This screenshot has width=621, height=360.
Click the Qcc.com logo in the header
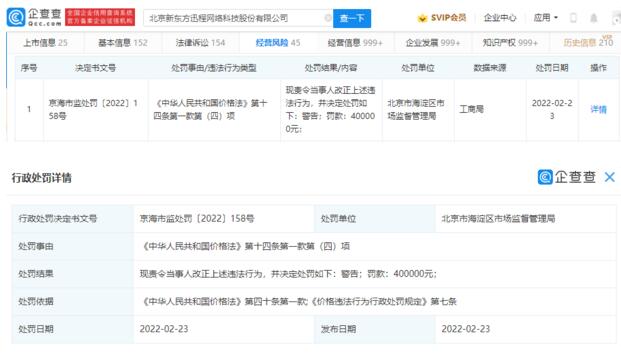pos(34,17)
